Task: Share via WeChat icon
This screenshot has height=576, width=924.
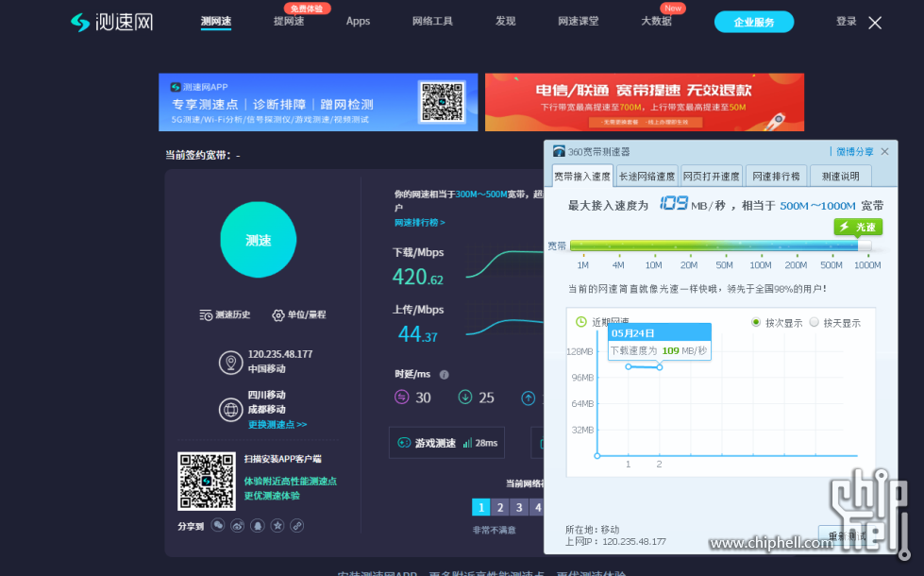Action: pos(218,525)
